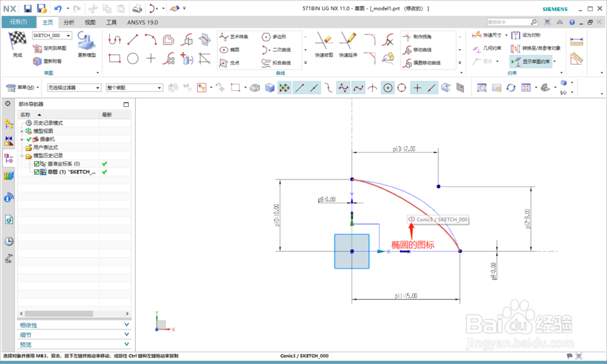
Task: Click 艺术样条 studio spline tool
Action: pyautogui.click(x=234, y=37)
